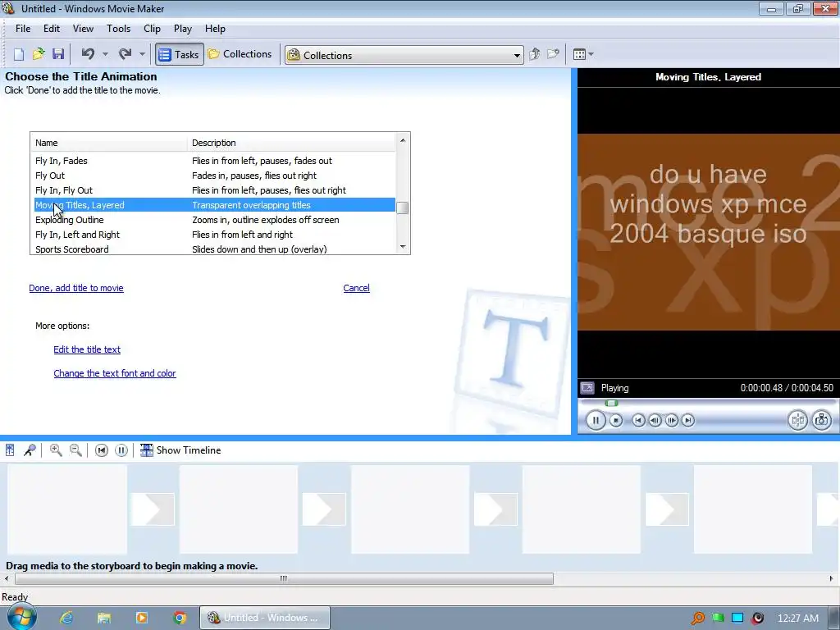Click the preview Forward button
The image size is (840, 630).
688,421
